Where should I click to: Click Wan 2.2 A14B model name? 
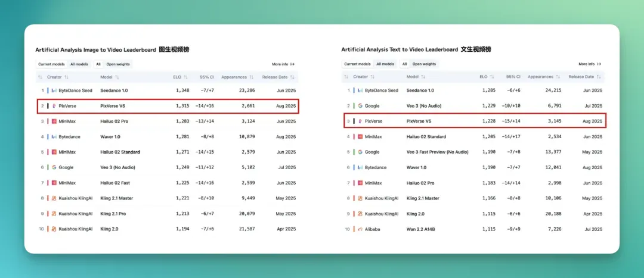click(x=420, y=229)
